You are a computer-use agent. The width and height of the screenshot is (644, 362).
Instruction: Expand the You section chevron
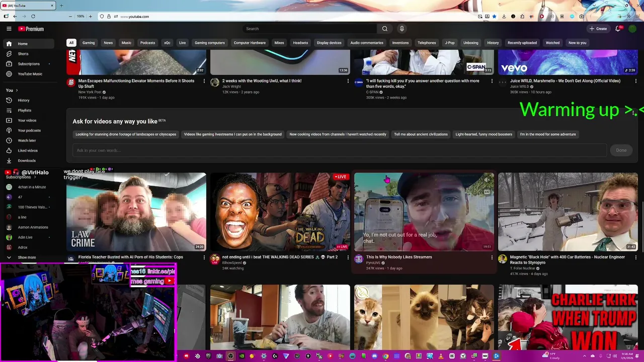tap(17, 90)
